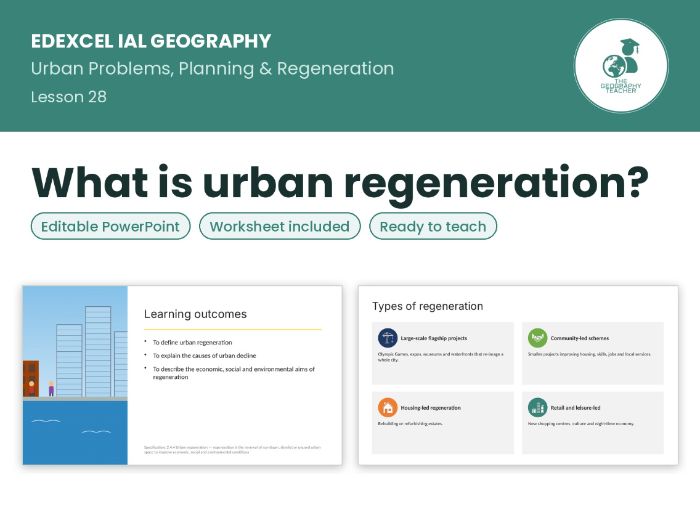
Task: Click the orange house icon
Action: pos(388,408)
